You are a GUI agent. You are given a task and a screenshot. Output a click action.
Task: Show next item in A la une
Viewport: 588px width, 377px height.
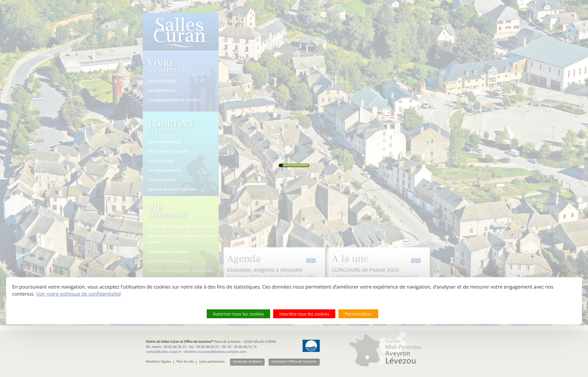[x=418, y=261]
